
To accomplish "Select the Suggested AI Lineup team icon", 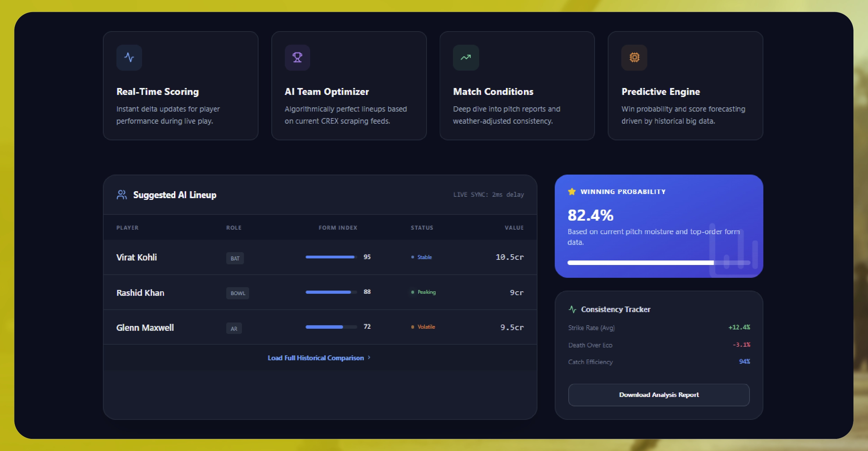I will point(121,195).
